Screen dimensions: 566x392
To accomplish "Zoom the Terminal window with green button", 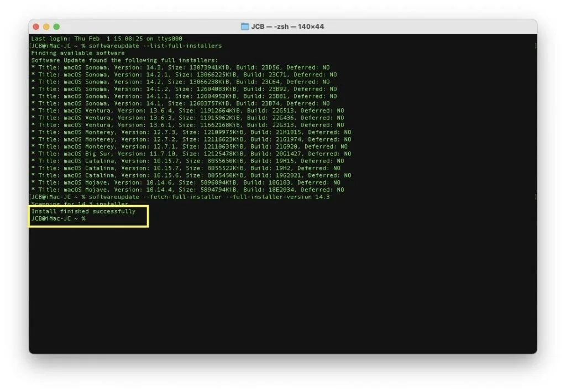I will click(x=57, y=27).
